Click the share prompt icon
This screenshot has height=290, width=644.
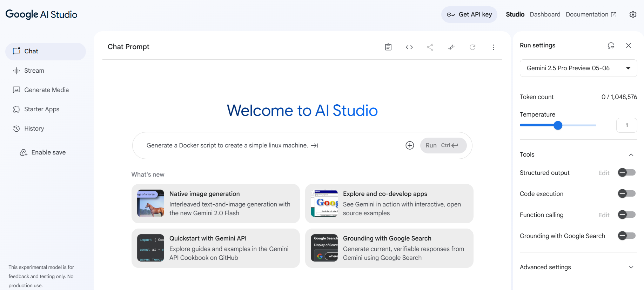430,47
